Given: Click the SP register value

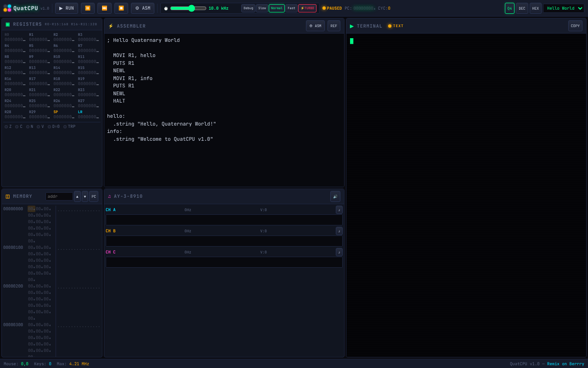Looking at the screenshot, I should pos(64,117).
